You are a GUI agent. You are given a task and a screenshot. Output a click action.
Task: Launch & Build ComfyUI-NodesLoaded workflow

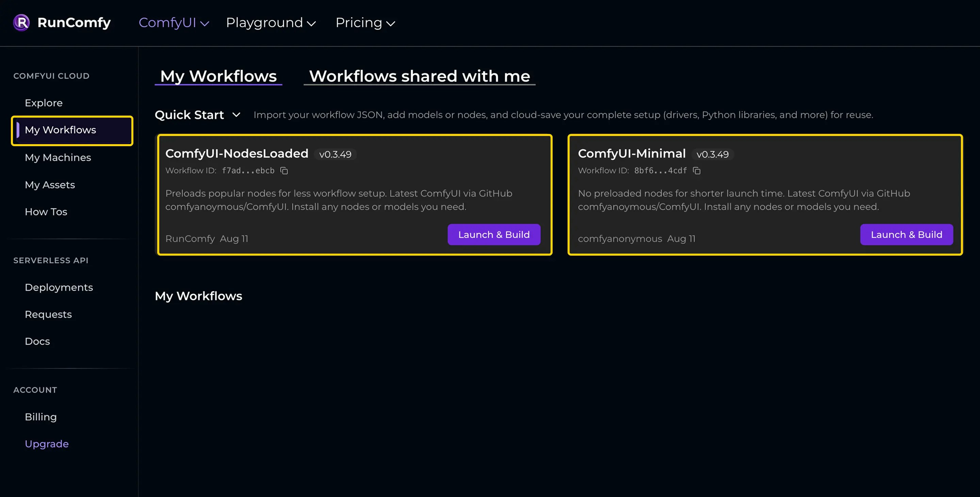click(494, 235)
